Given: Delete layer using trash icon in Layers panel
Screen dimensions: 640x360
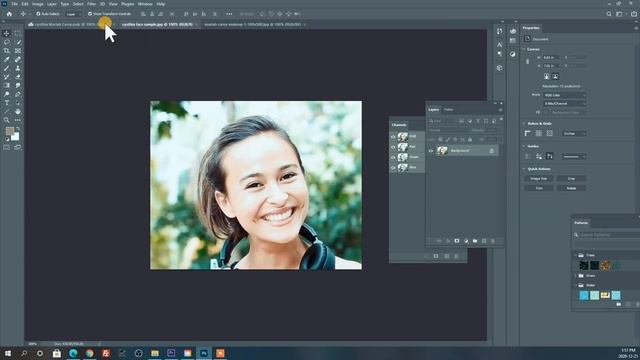Looking at the screenshot, I should point(493,241).
